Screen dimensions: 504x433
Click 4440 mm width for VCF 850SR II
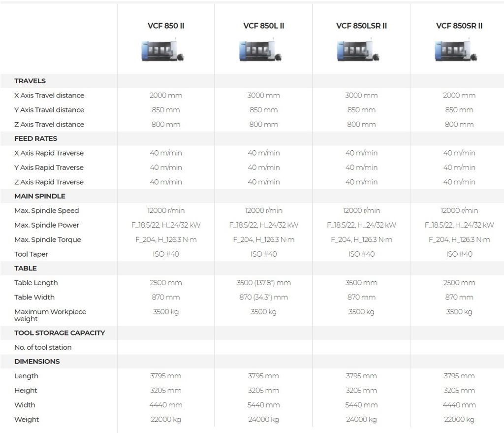[x=459, y=405]
